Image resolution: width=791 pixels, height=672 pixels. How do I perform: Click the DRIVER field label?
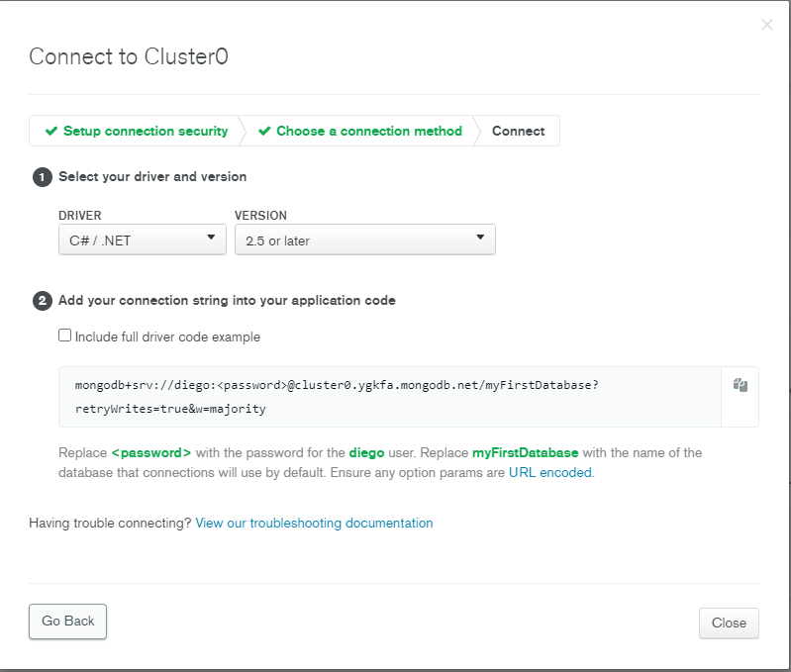(x=80, y=216)
